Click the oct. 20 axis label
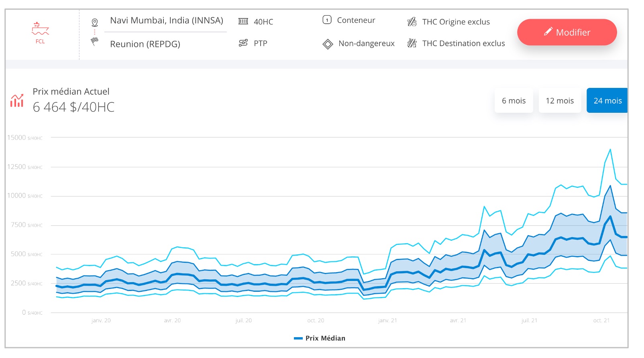644x358 pixels. (x=316, y=321)
